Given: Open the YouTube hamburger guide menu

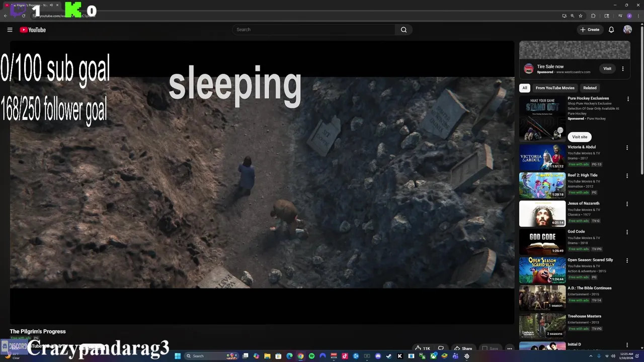Looking at the screenshot, I should point(10,30).
